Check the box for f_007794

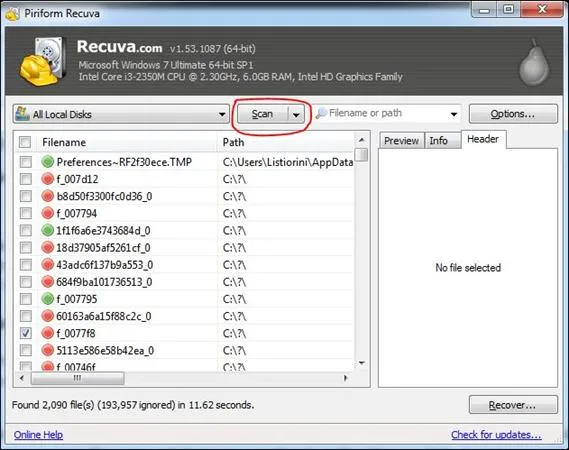[25, 213]
